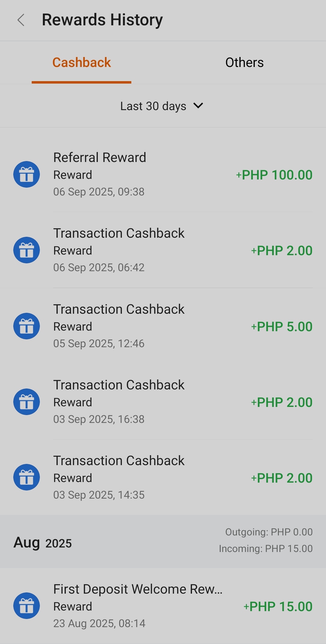Switch to the Cashback tab
The image size is (326, 644).
pos(81,63)
